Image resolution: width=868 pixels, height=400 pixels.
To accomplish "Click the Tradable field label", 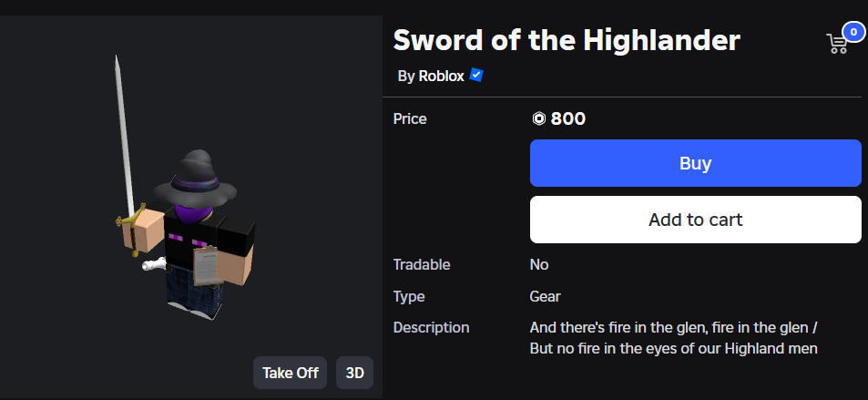I will click(422, 265).
